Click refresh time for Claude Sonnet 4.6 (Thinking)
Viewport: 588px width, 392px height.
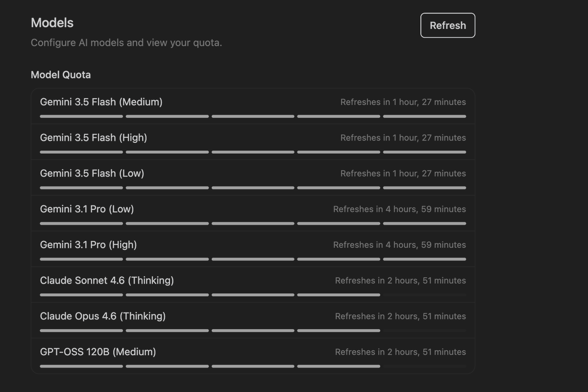[400, 281]
